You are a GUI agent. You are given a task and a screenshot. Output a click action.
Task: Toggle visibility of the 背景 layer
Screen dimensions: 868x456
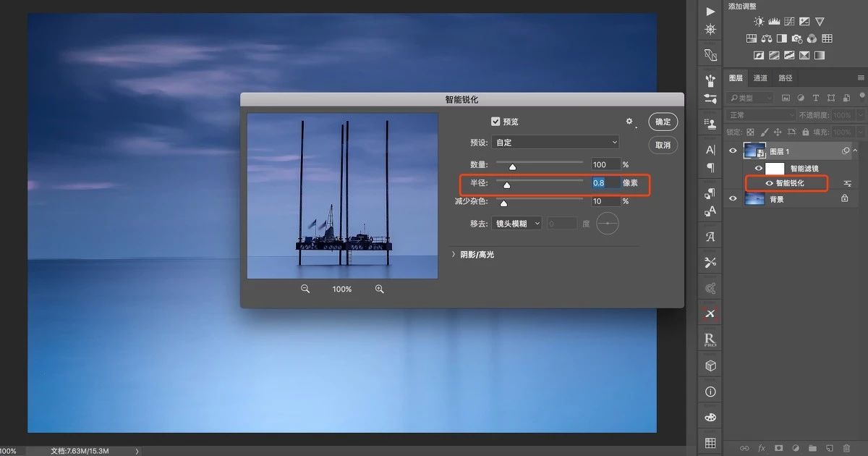pos(733,199)
